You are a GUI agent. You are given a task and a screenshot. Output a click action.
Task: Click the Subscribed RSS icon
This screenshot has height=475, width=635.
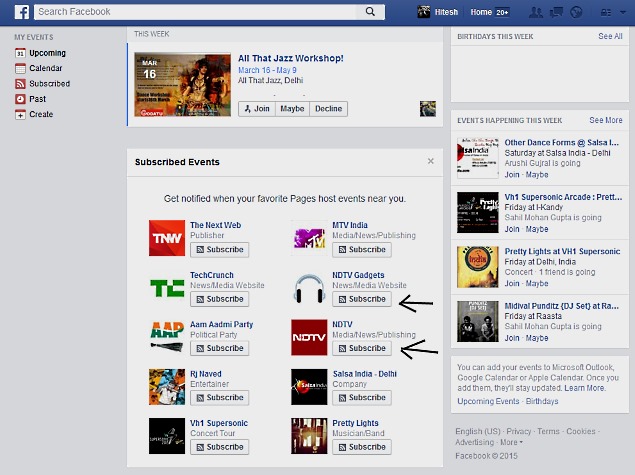(20, 84)
